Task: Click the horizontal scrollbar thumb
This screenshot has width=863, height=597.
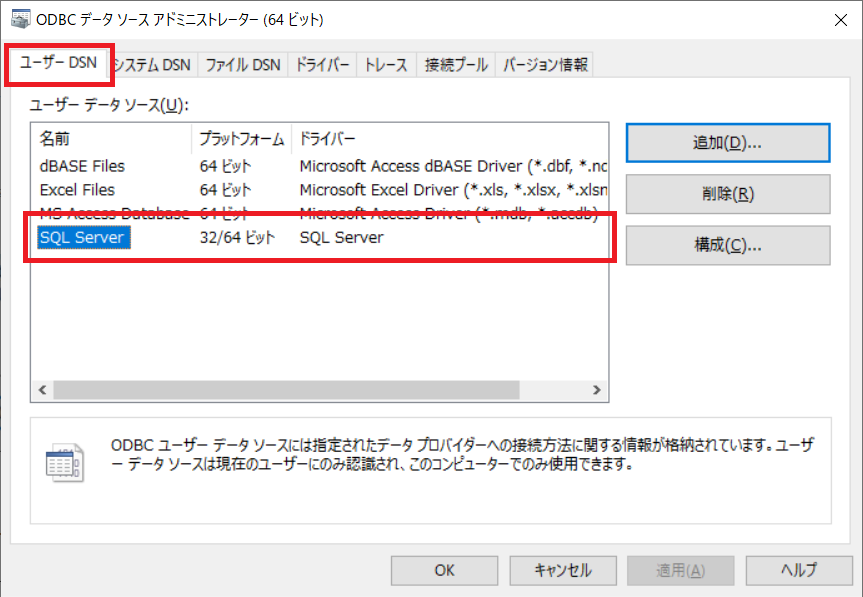Action: point(286,390)
